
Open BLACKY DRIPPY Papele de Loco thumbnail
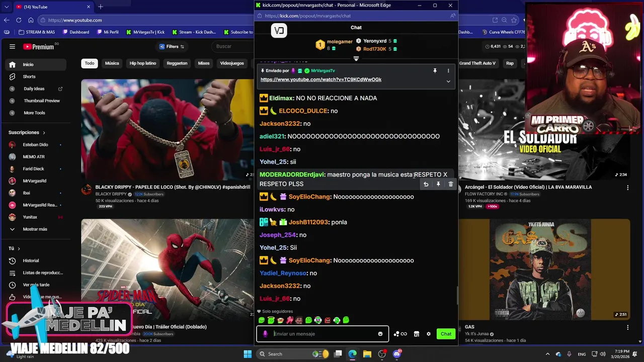point(168,130)
